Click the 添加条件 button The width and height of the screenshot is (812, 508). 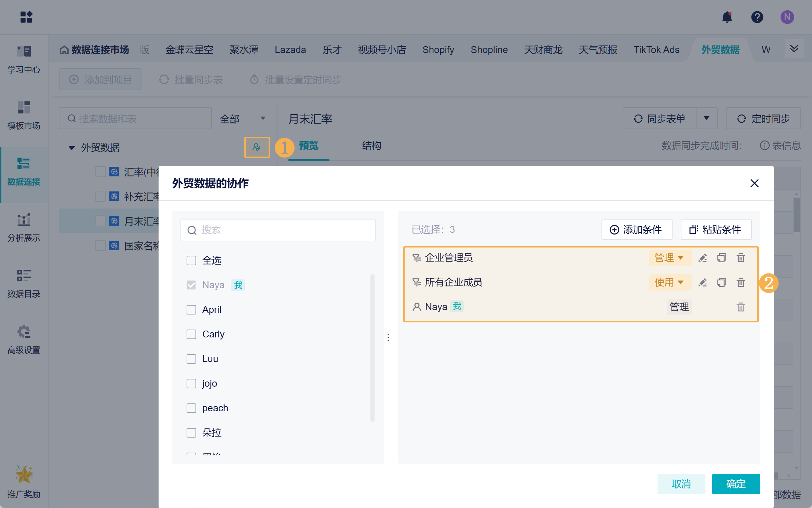tap(636, 230)
